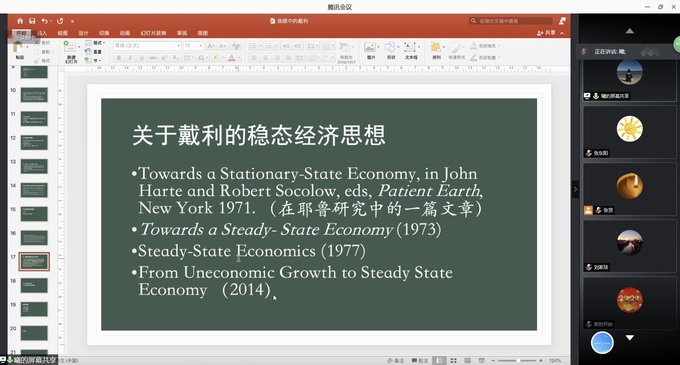Image resolution: width=680 pixels, height=365 pixels.
Task: Open the 设计 (Design) ribbon tab
Action: click(x=83, y=33)
